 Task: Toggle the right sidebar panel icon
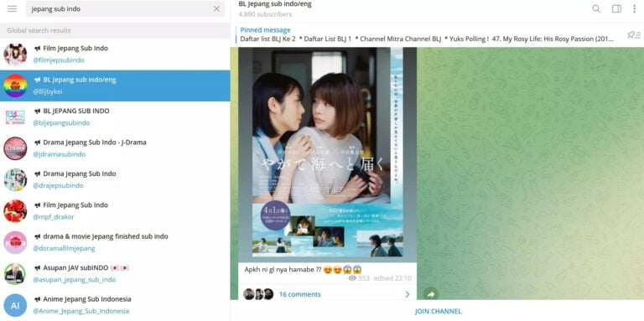click(x=616, y=8)
